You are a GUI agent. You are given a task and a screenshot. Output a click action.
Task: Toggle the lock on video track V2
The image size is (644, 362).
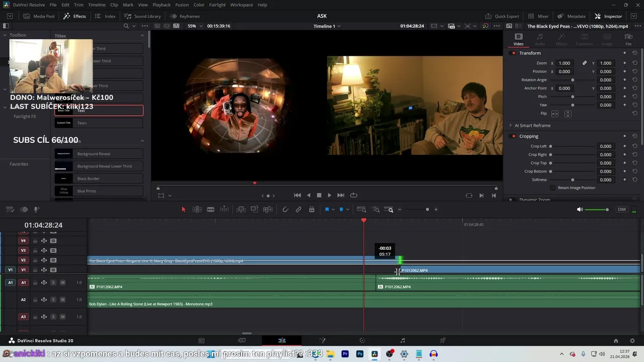tap(35, 260)
